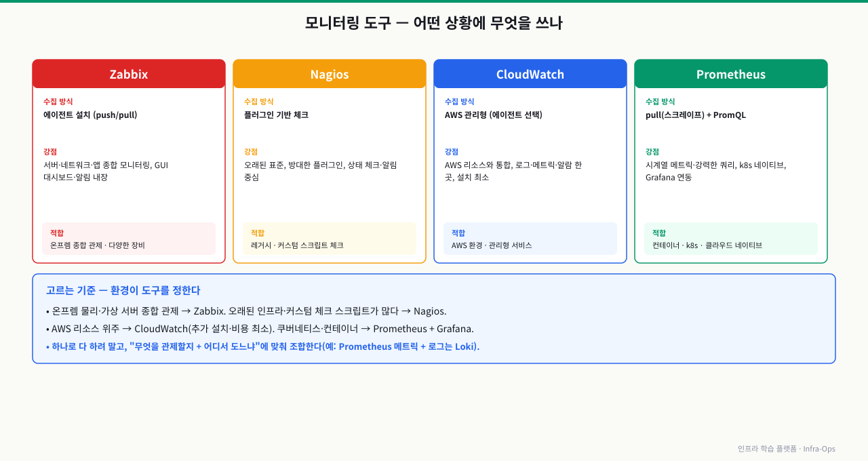Image resolution: width=868 pixels, height=461 pixels.
Task: Click '강점' label in Prometheus card
Action: [x=653, y=152]
